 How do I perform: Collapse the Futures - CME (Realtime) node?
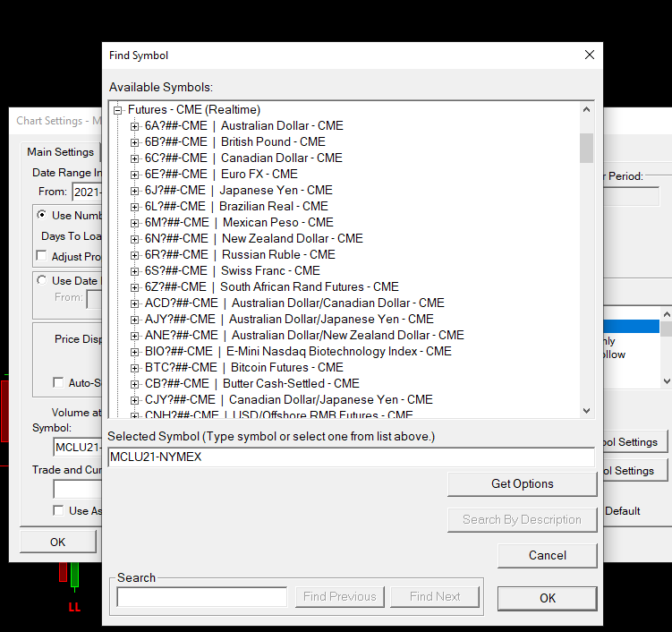click(x=117, y=110)
